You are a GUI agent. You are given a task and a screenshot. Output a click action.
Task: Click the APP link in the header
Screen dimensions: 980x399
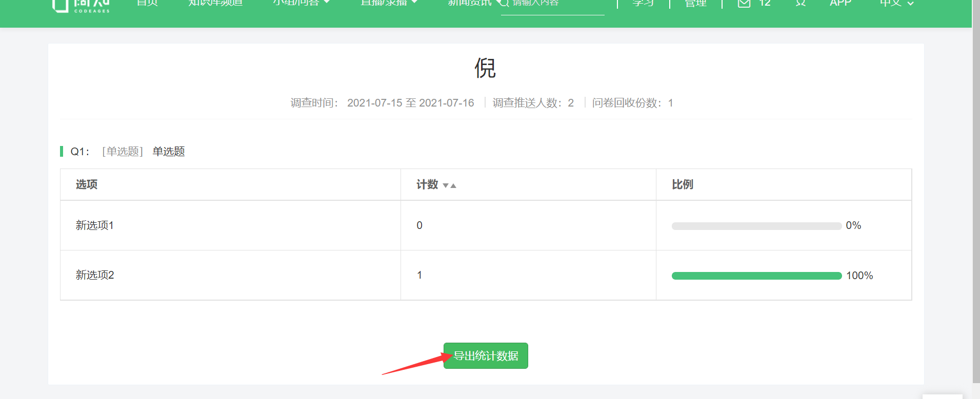(841, 3)
